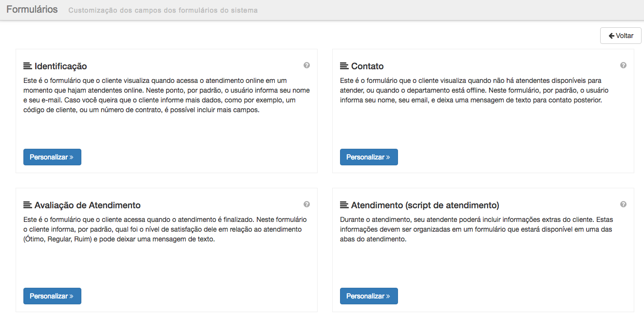The height and width of the screenshot is (318, 644).
Task: Click the list icon beside the Contato title
Action: tap(344, 66)
